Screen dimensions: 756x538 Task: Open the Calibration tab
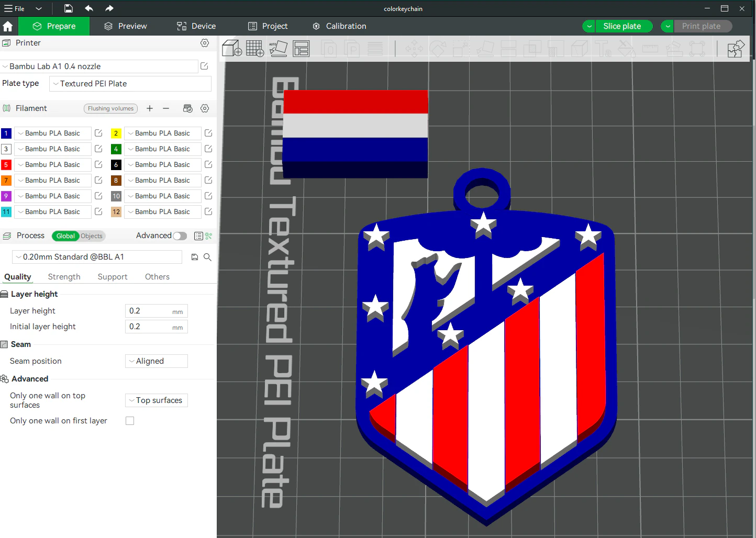339,26
